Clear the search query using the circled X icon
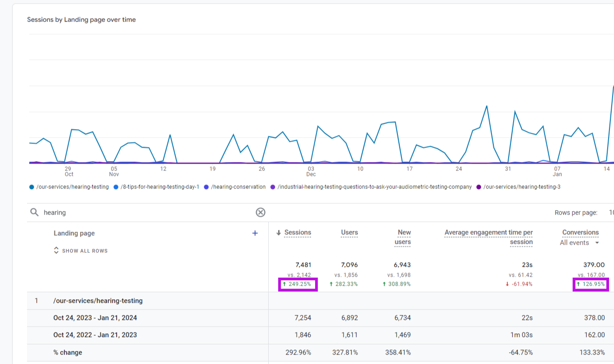The image size is (614, 364). point(260,212)
